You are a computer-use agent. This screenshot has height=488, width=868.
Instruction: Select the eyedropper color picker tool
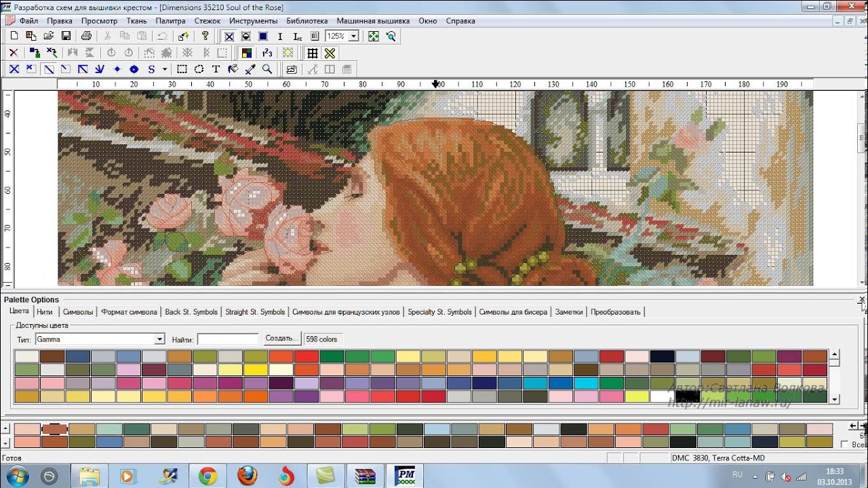click(250, 69)
